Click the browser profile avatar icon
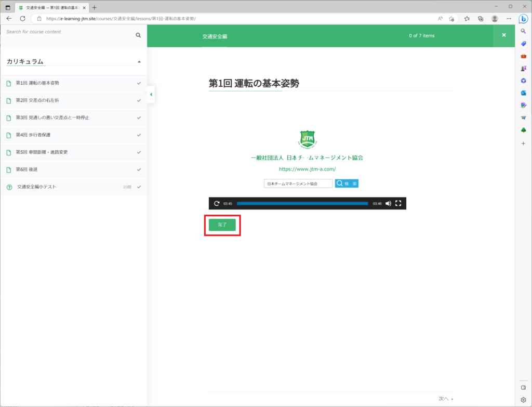Viewport: 532px width, 407px height. [495, 18]
